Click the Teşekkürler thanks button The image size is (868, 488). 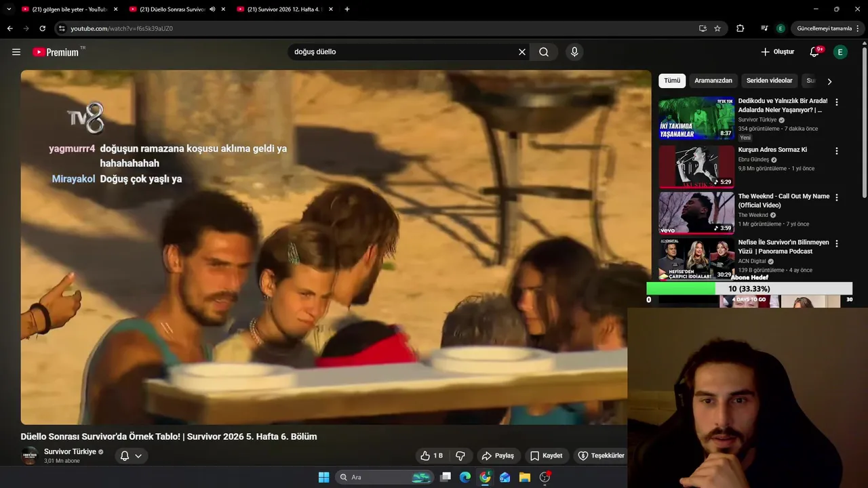tap(601, 455)
